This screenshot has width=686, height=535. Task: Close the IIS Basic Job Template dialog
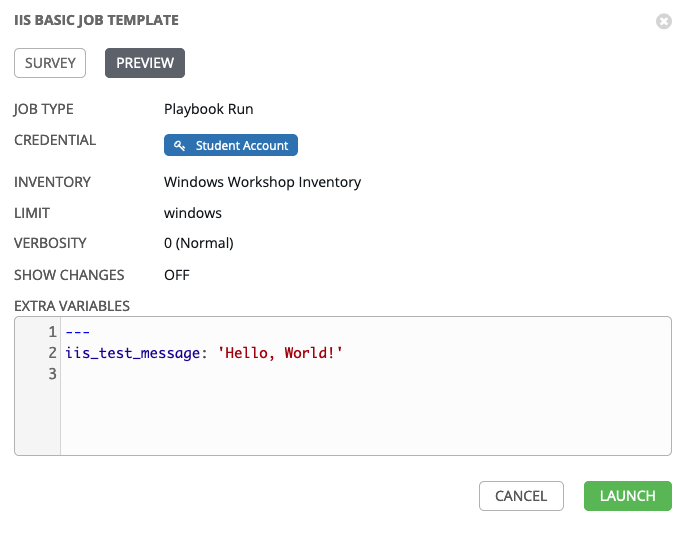coord(663,21)
